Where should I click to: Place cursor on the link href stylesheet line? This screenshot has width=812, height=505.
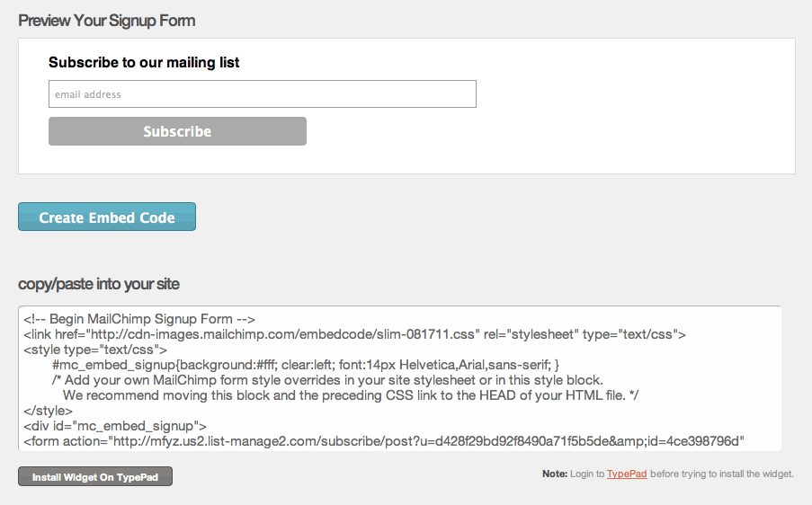[x=354, y=334]
